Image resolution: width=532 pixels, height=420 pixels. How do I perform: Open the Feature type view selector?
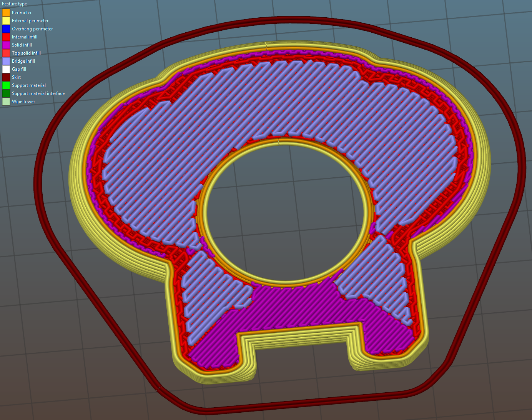click(x=14, y=3)
